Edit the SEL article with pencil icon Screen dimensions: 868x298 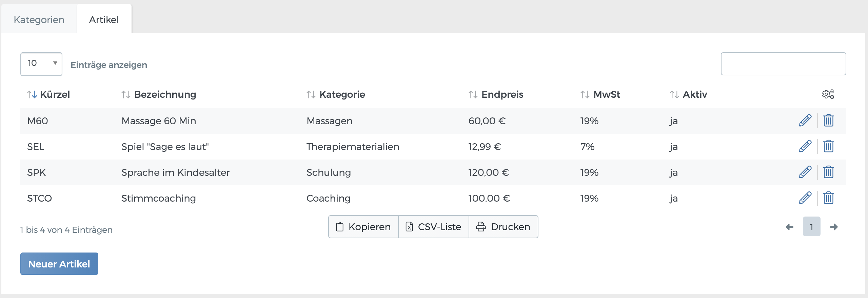click(805, 146)
